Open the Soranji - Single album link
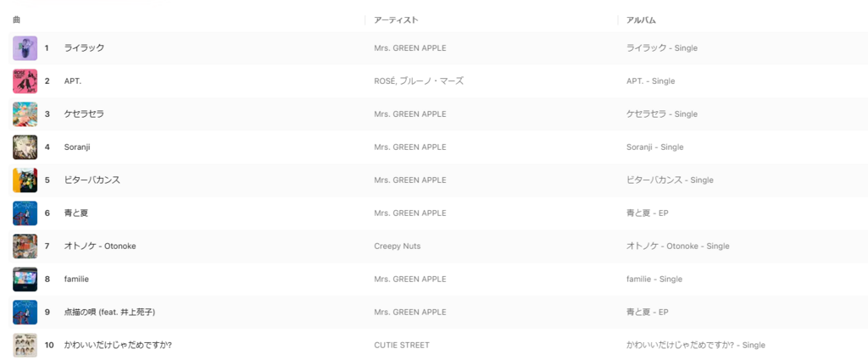Screen dimensions: 868x360 [x=654, y=147]
